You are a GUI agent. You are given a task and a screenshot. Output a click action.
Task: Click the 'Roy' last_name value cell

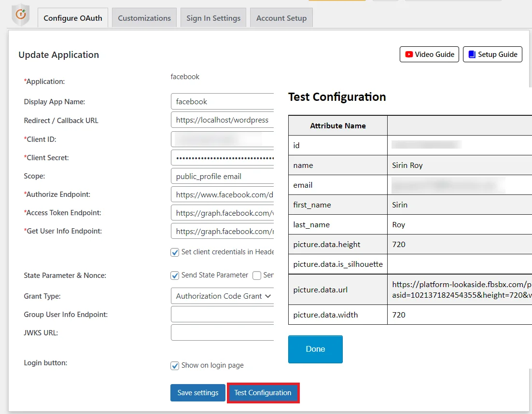point(460,224)
